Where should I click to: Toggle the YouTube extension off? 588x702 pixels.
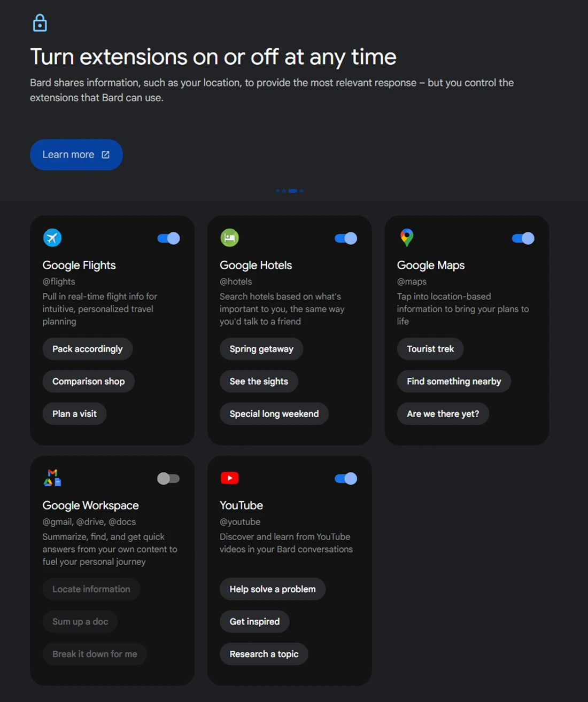pyautogui.click(x=346, y=478)
